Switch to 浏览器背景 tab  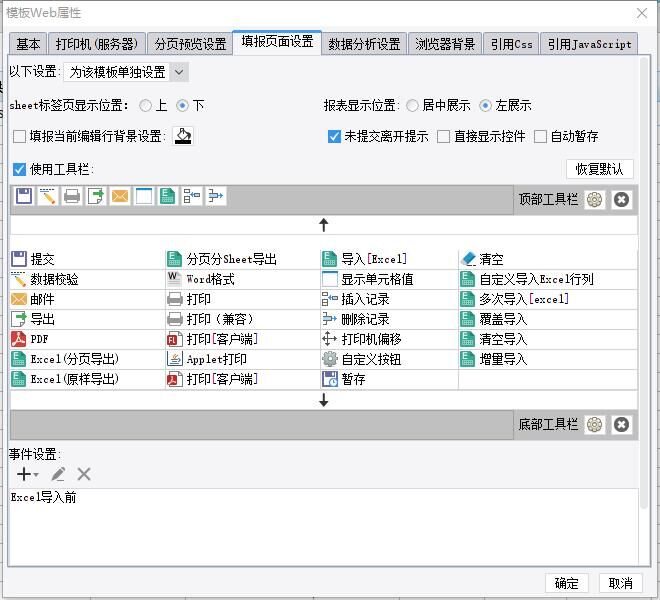click(x=445, y=44)
